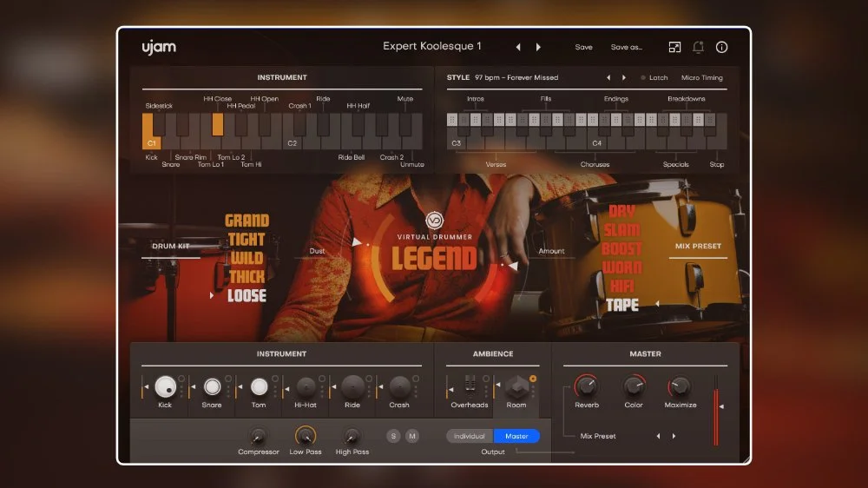Go to next preset using right arrow

[538, 47]
